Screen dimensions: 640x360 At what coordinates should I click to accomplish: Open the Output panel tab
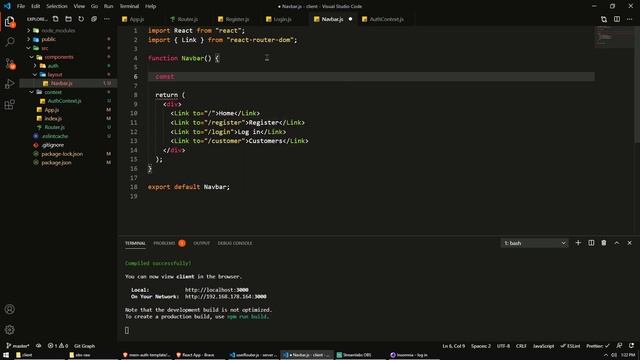click(x=201, y=243)
